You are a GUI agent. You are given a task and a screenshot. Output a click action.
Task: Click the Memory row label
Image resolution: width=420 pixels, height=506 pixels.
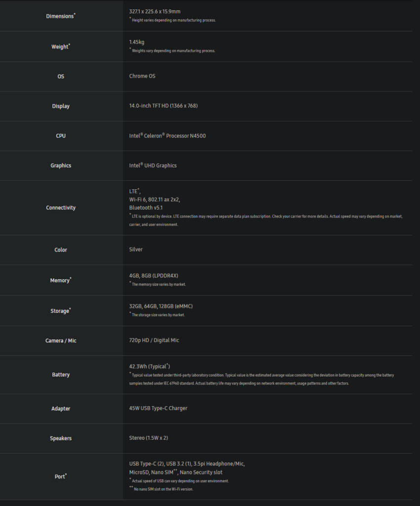pos(60,280)
